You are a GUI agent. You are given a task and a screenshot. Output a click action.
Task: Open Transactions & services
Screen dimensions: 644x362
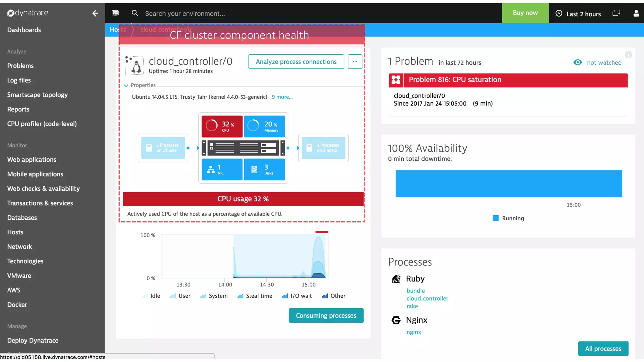[x=40, y=203]
